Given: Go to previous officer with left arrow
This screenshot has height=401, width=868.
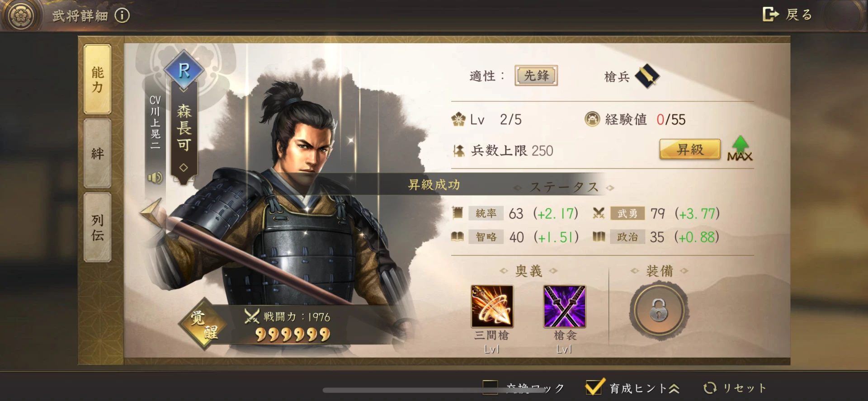Looking at the screenshot, I should [151, 213].
